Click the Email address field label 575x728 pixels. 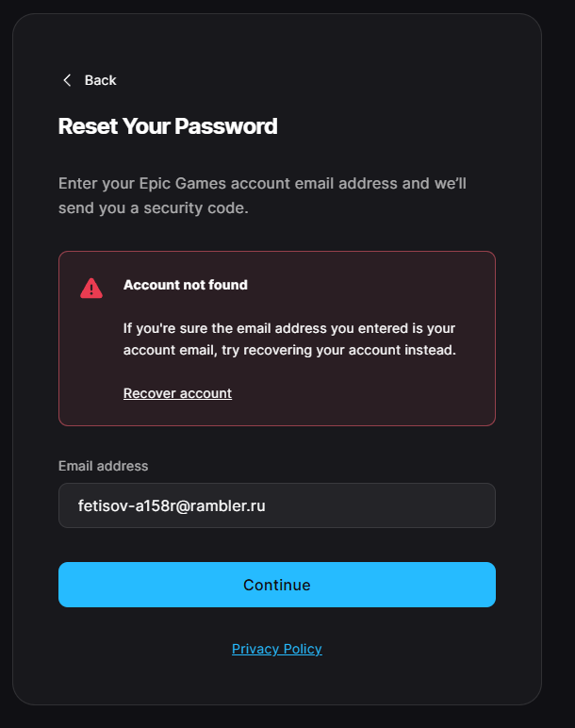coord(104,466)
